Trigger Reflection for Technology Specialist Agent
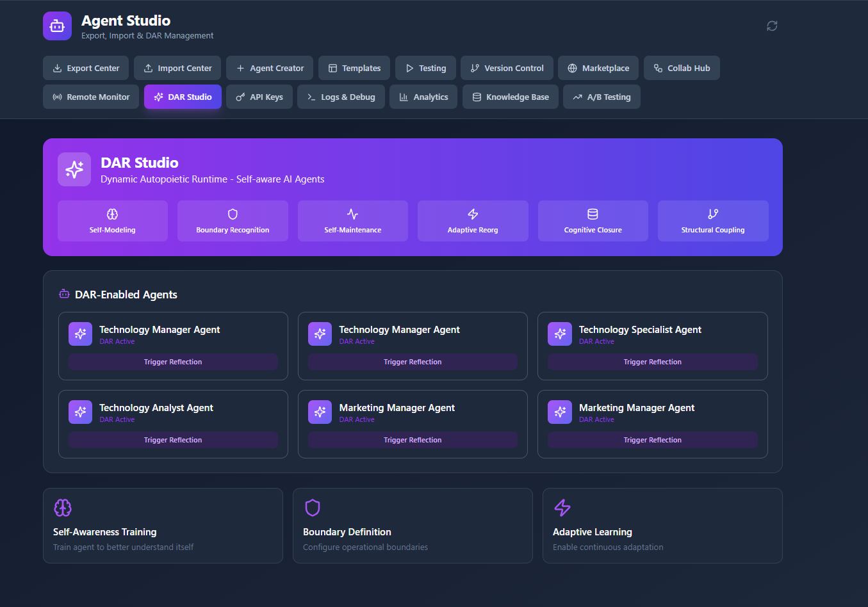Image resolution: width=868 pixels, height=607 pixels. click(x=653, y=362)
